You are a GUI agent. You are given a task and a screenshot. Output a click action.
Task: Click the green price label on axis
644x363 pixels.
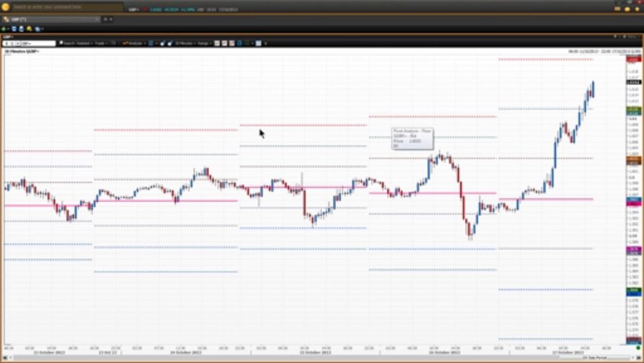click(x=633, y=108)
